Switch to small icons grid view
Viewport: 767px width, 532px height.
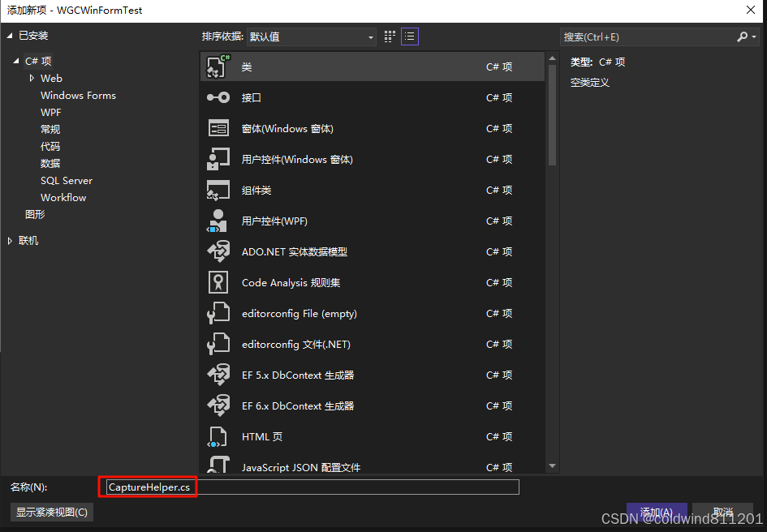click(x=390, y=36)
